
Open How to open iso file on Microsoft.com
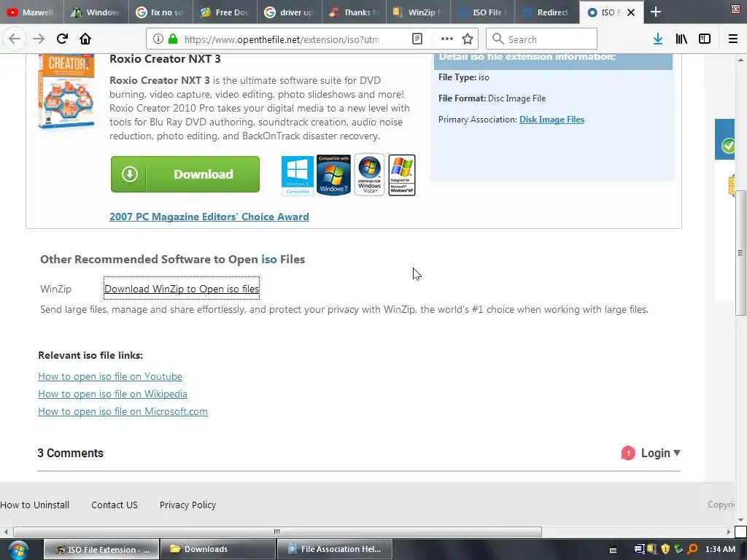[123, 411]
